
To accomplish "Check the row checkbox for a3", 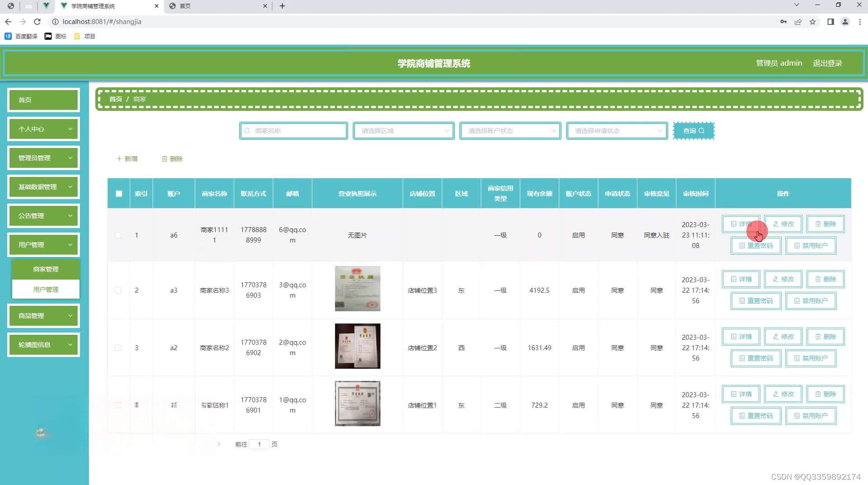I will 118,290.
